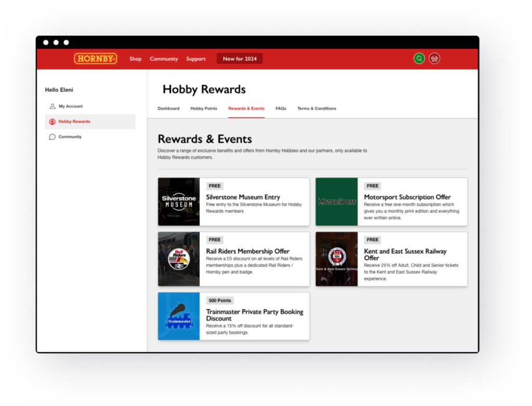Open the MotorSport green thumbnail
This screenshot has height=406, width=532.
point(337,201)
